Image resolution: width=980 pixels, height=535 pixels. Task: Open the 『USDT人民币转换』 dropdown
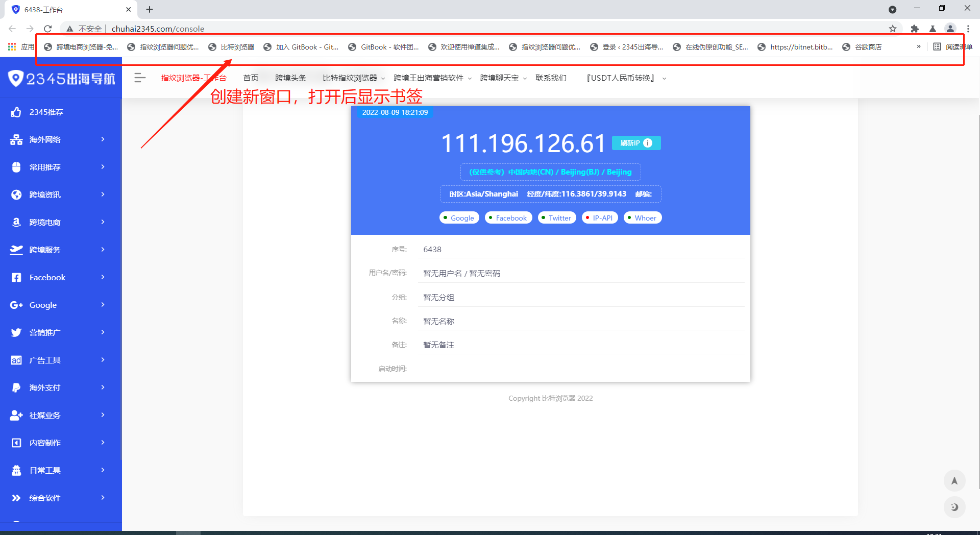[x=626, y=78]
